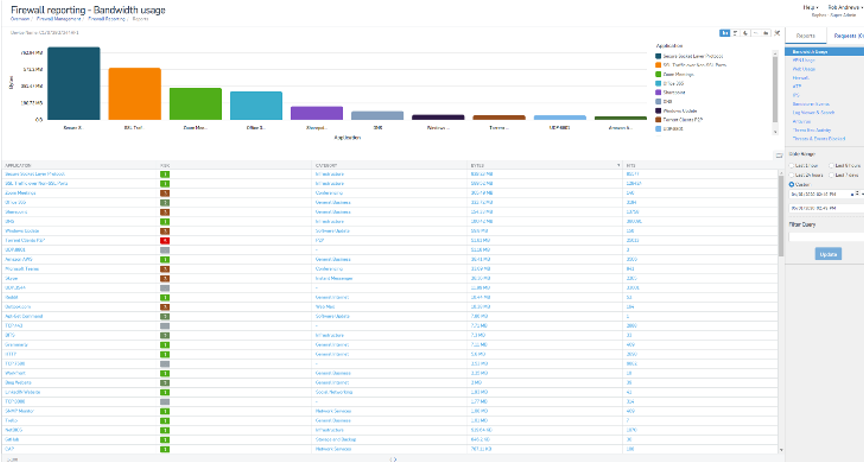This screenshot has width=864, height=462.
Task: Open the Reports tab
Action: click(x=806, y=36)
